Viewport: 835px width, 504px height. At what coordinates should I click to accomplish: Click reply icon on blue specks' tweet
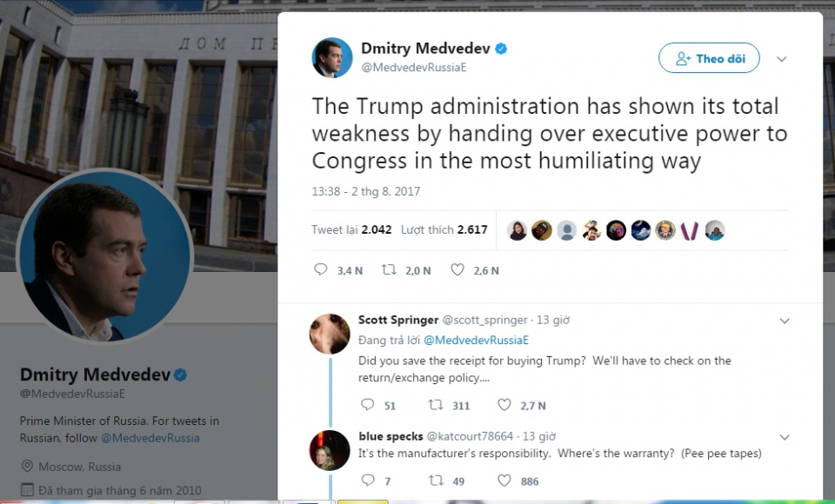tap(367, 481)
